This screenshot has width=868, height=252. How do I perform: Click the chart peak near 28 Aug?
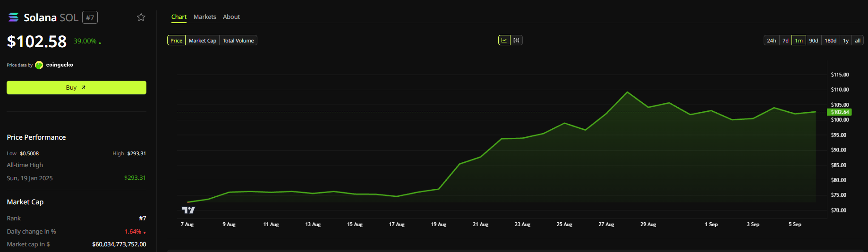(x=628, y=92)
